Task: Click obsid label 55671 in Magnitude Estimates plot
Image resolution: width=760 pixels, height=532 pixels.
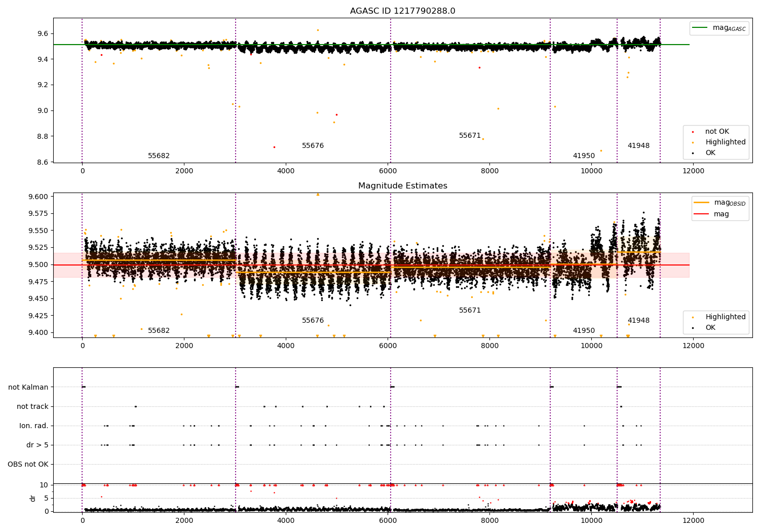Action: pos(470,311)
